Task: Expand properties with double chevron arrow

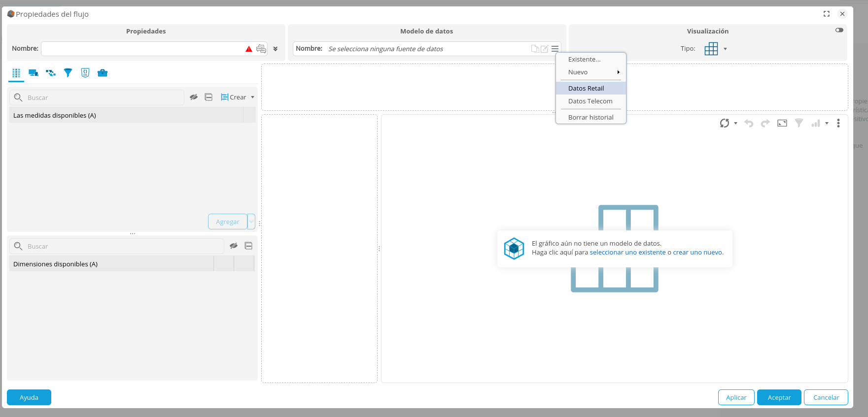Action: click(276, 49)
